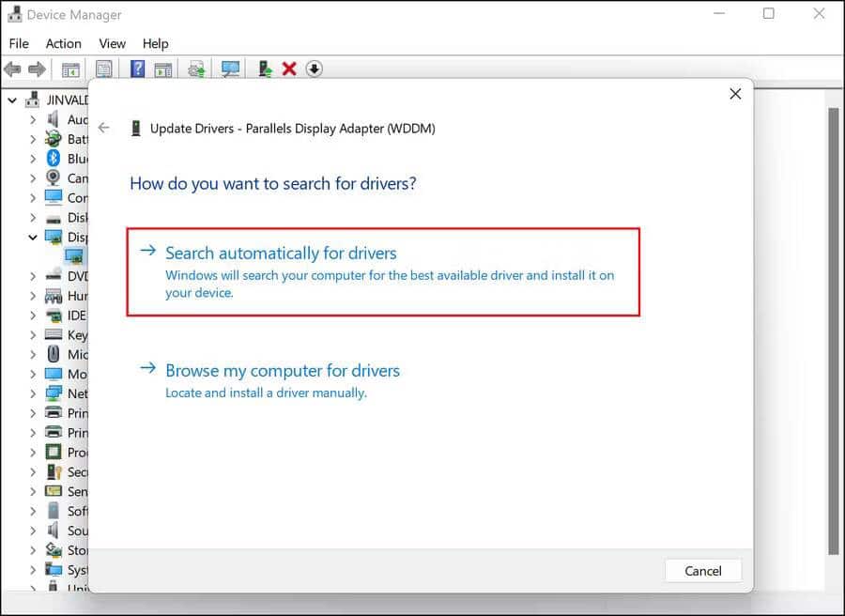Choose Browse my computer for drivers
This screenshot has height=616, width=845.
283,371
